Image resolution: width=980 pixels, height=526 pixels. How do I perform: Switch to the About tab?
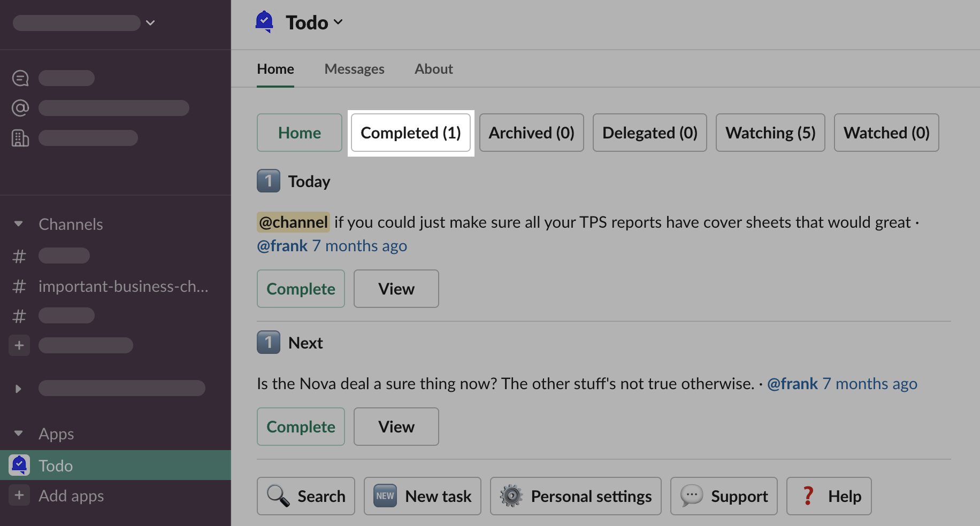click(x=433, y=69)
